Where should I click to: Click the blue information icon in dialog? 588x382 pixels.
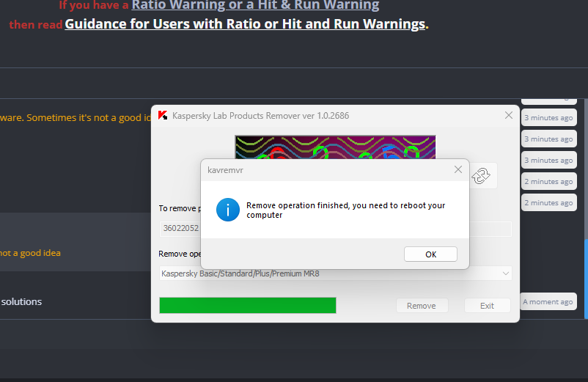point(227,210)
